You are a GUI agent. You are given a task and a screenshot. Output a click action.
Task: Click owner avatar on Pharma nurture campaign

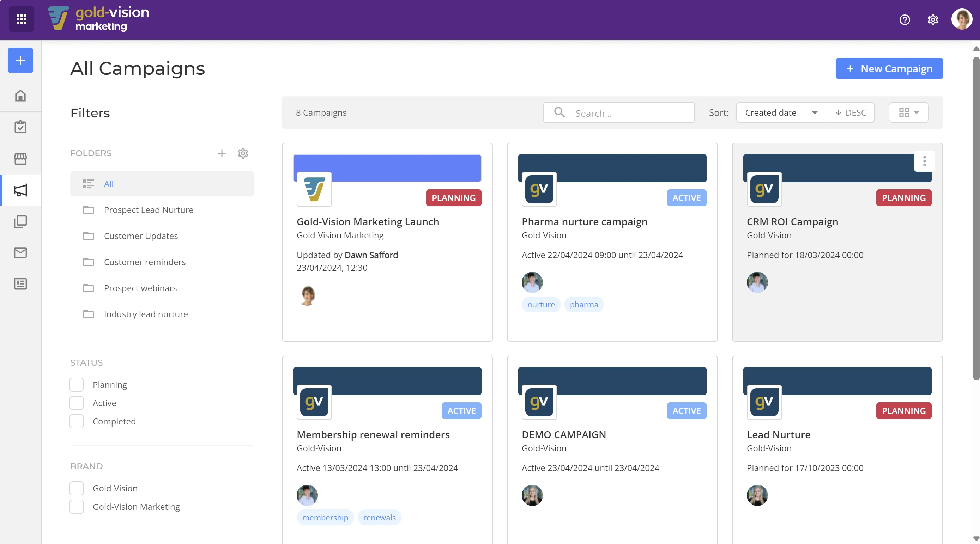click(532, 282)
